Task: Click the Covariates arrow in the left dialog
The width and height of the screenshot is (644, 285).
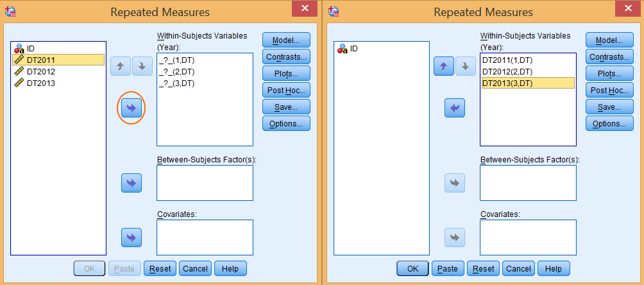Action: [x=131, y=237]
